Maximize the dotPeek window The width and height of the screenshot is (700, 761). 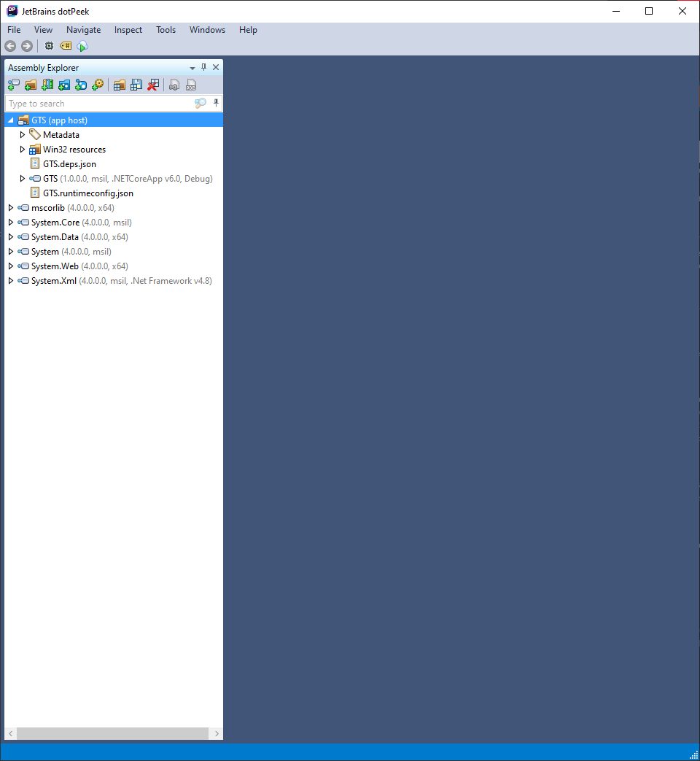pyautogui.click(x=649, y=11)
